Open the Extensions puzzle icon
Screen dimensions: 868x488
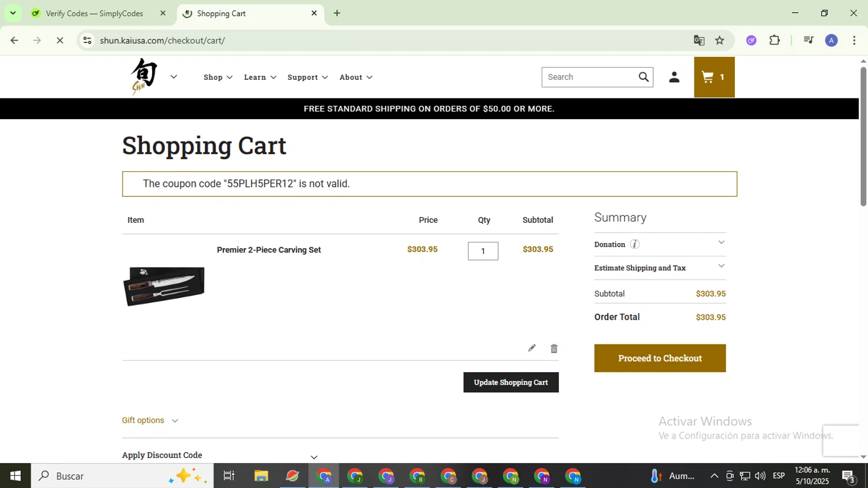(775, 41)
